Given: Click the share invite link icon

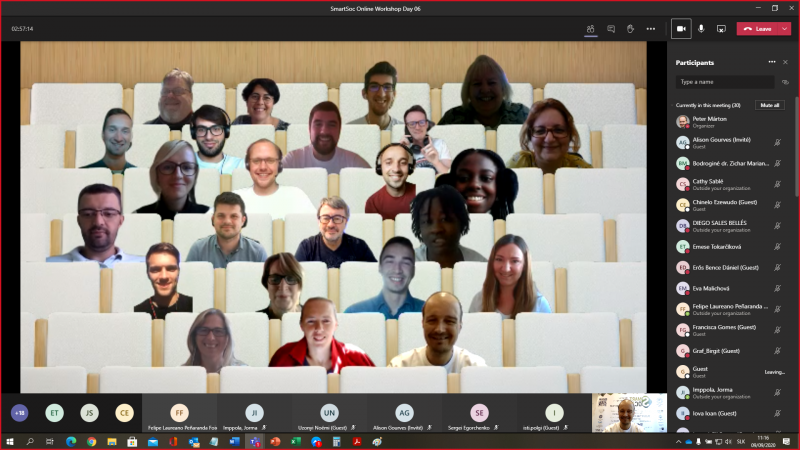Looking at the screenshot, I should tap(786, 82).
